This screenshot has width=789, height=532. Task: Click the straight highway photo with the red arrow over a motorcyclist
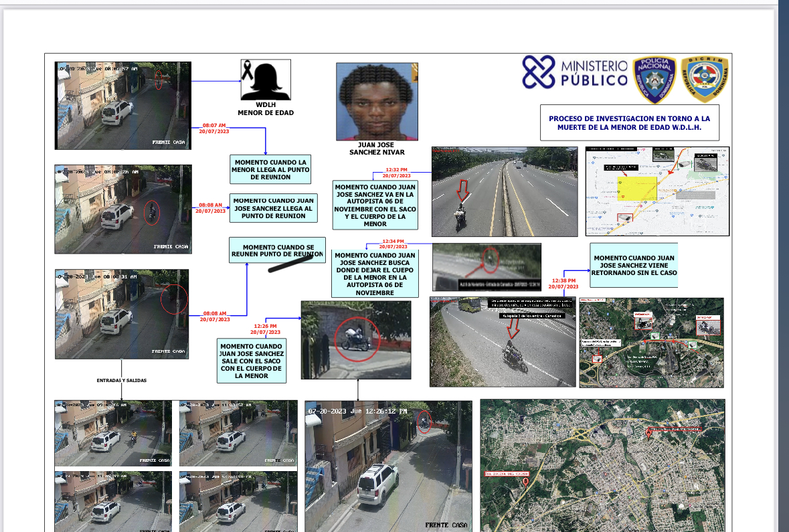pyautogui.click(x=505, y=192)
